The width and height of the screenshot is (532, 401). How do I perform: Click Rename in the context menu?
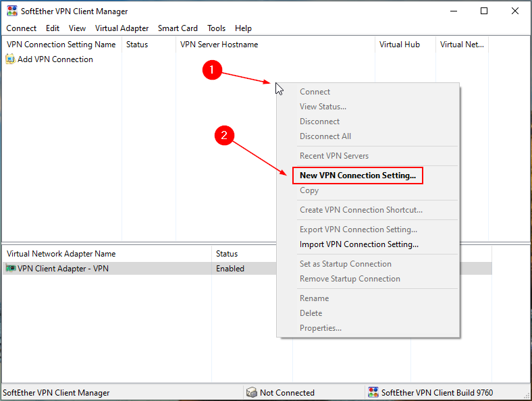click(x=368, y=298)
